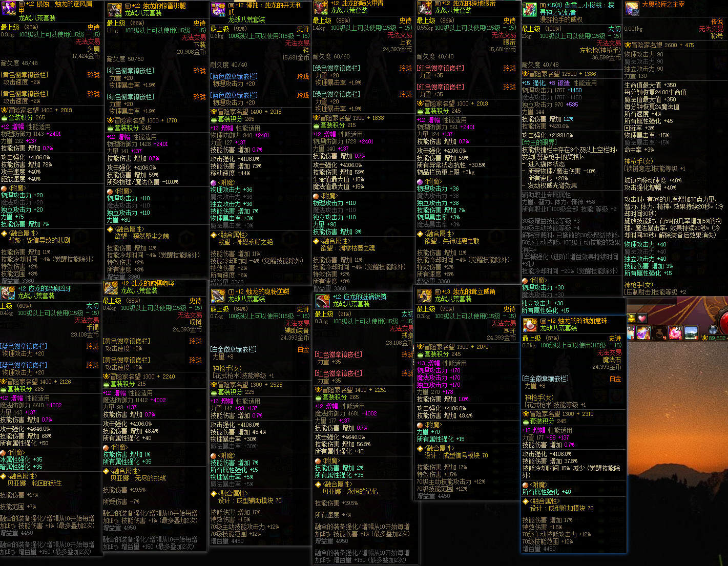This screenshot has height=566, width=728.
Task: Click the title name 大奥秘库之主宰
Action: click(x=663, y=5)
